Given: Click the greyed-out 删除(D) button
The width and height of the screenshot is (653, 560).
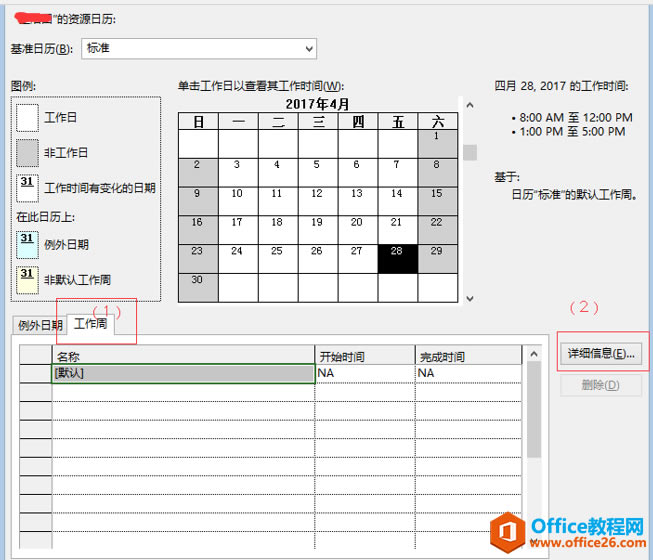Looking at the screenshot, I should (601, 385).
